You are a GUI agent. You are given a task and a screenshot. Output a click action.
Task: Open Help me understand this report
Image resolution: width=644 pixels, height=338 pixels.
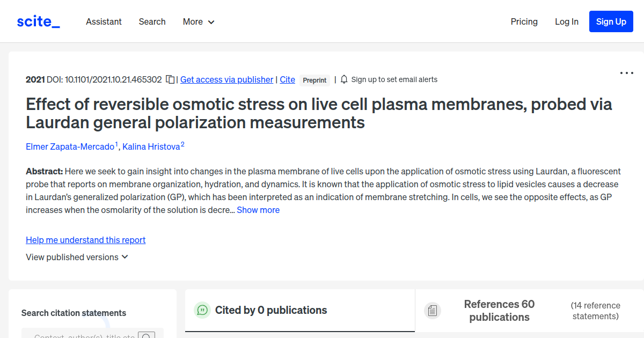85,240
